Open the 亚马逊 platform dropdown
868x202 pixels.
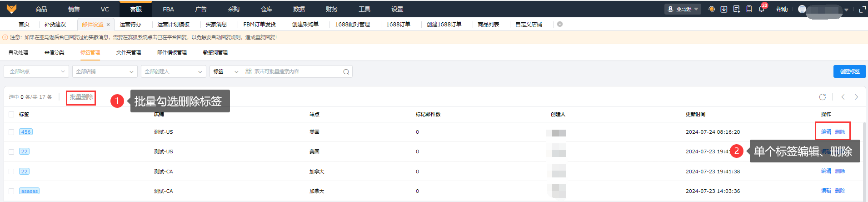tap(683, 9)
